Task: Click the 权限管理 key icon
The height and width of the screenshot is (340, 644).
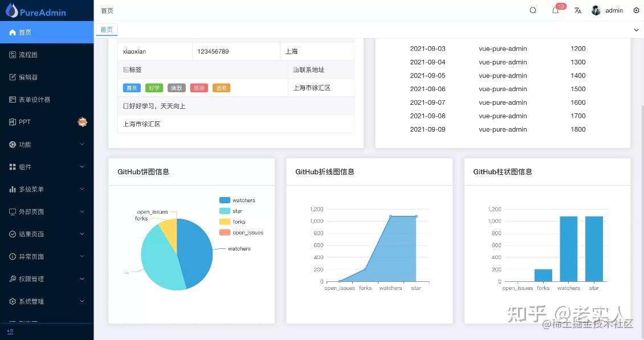Action: tap(13, 279)
